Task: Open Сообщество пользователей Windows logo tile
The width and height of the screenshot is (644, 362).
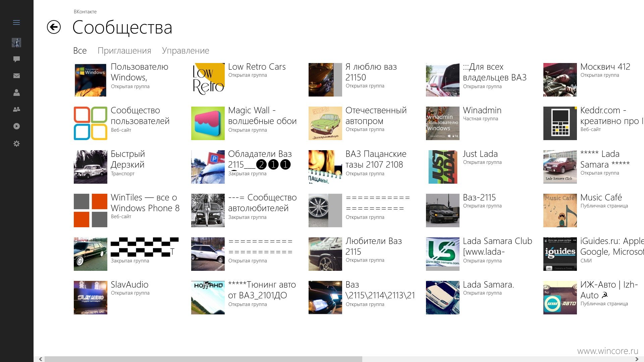Action: (x=91, y=123)
